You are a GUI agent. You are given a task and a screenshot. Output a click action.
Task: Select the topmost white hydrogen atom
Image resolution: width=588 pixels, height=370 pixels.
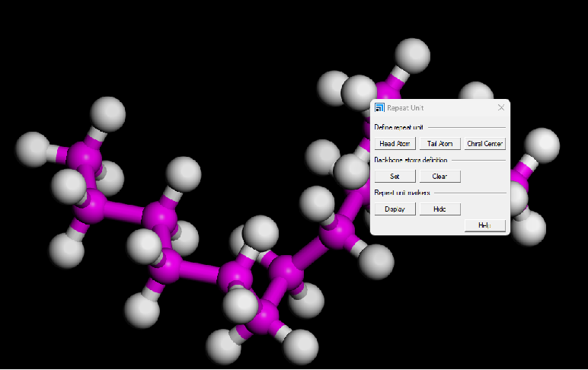(x=415, y=54)
